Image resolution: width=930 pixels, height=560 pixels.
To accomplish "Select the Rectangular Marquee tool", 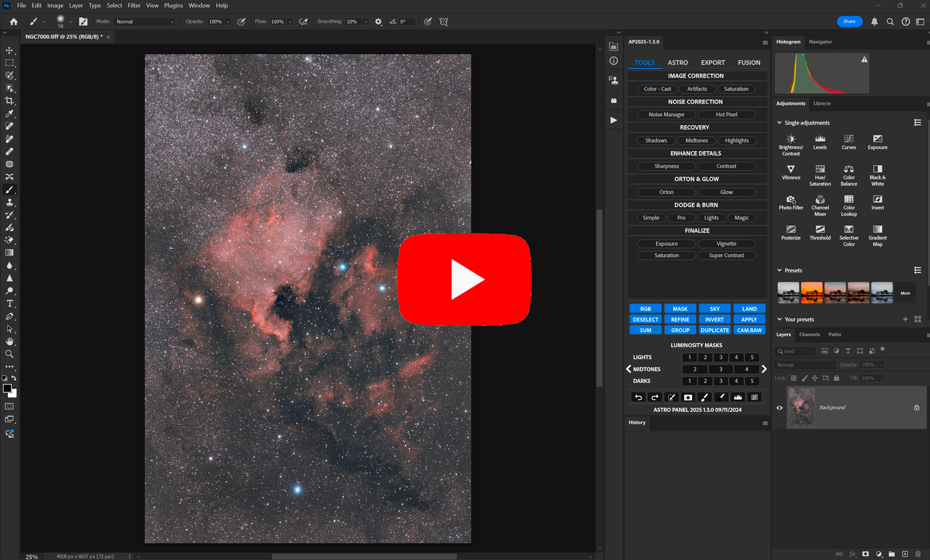I will pos(10,63).
